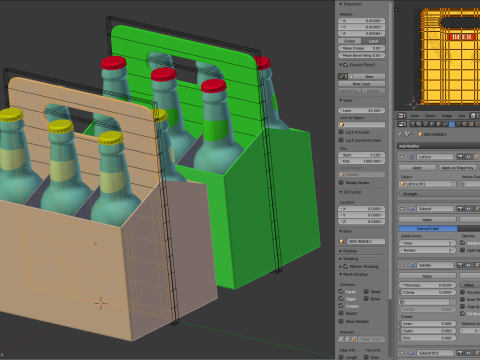Collapse the Lattice modifier panel
This screenshot has width=480, height=360.
(402, 157)
